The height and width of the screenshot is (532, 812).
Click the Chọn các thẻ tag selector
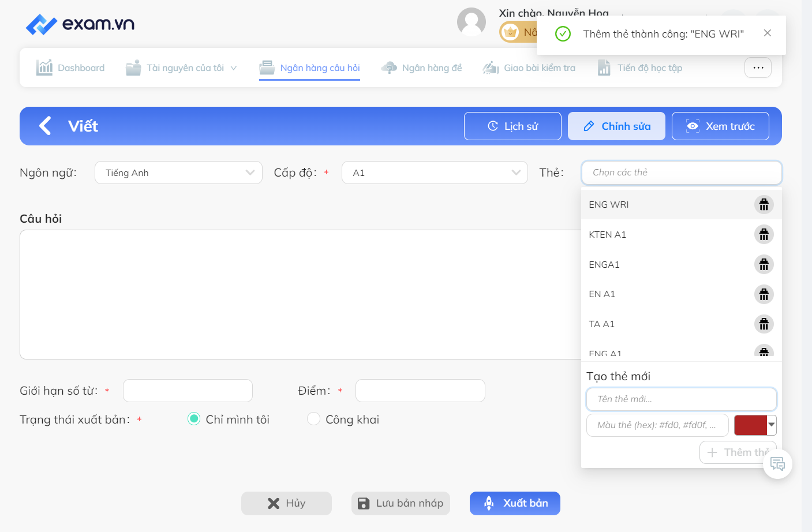(682, 173)
